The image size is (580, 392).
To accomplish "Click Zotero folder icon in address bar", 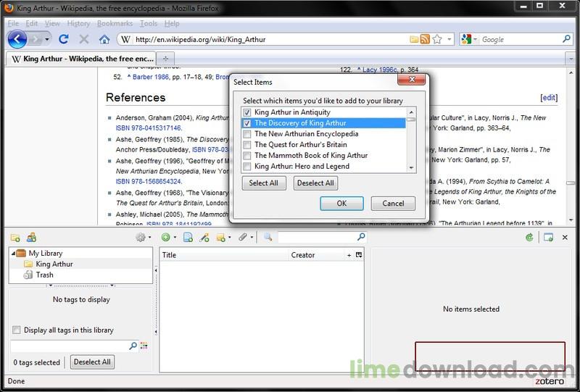I will [414, 39].
